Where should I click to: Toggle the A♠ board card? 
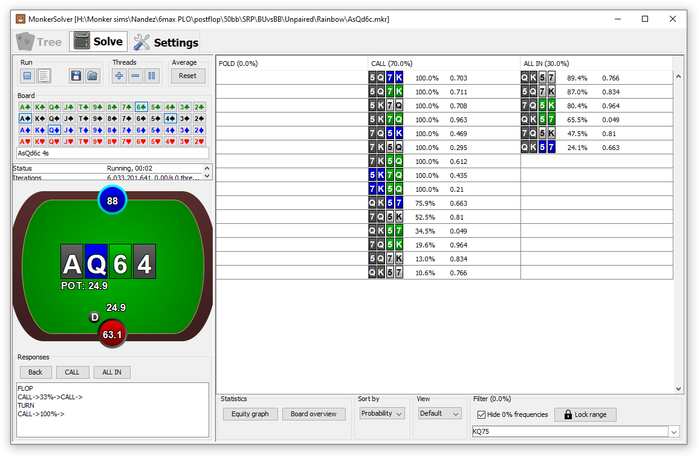click(25, 119)
